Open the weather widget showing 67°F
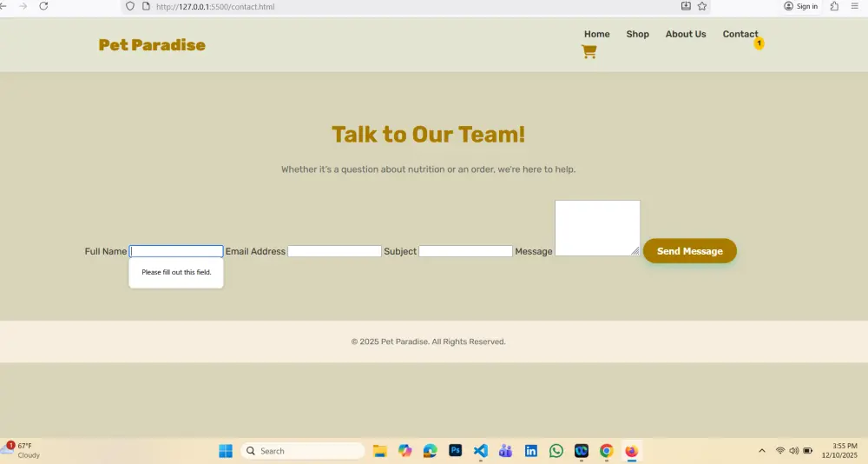This screenshot has height=464, width=868. click(x=21, y=450)
